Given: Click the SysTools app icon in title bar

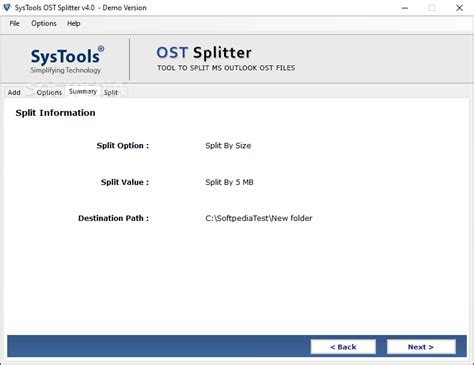Looking at the screenshot, I should [x=7, y=7].
